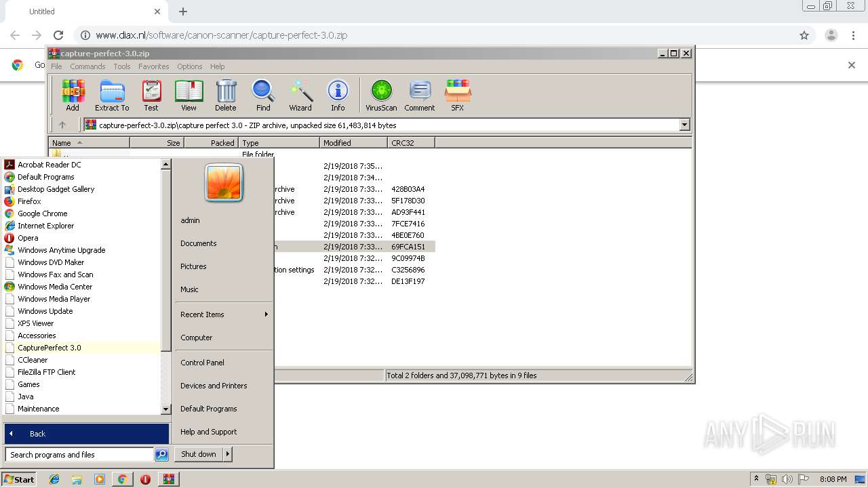
Task: Open the FileZilla FTP Client folder
Action: 81,372
